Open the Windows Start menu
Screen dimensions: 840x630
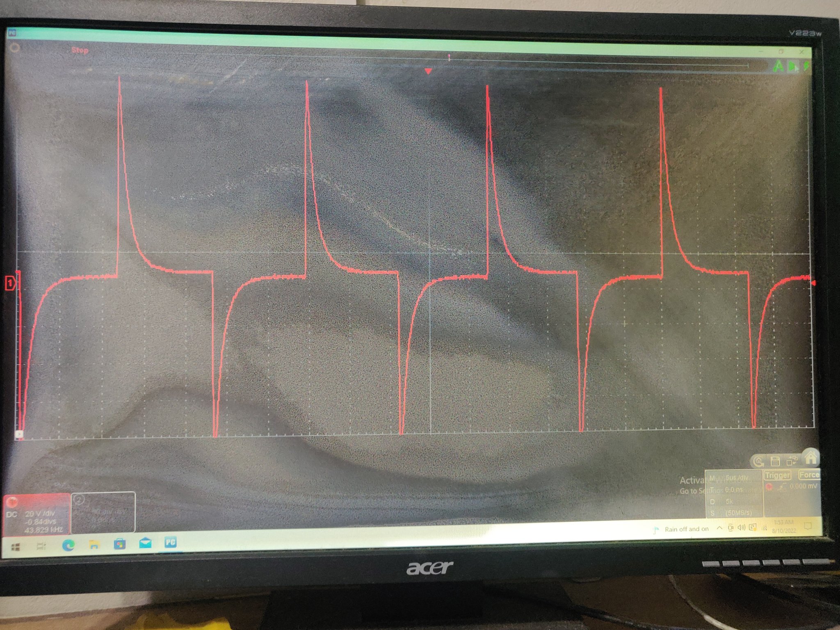[x=16, y=547]
